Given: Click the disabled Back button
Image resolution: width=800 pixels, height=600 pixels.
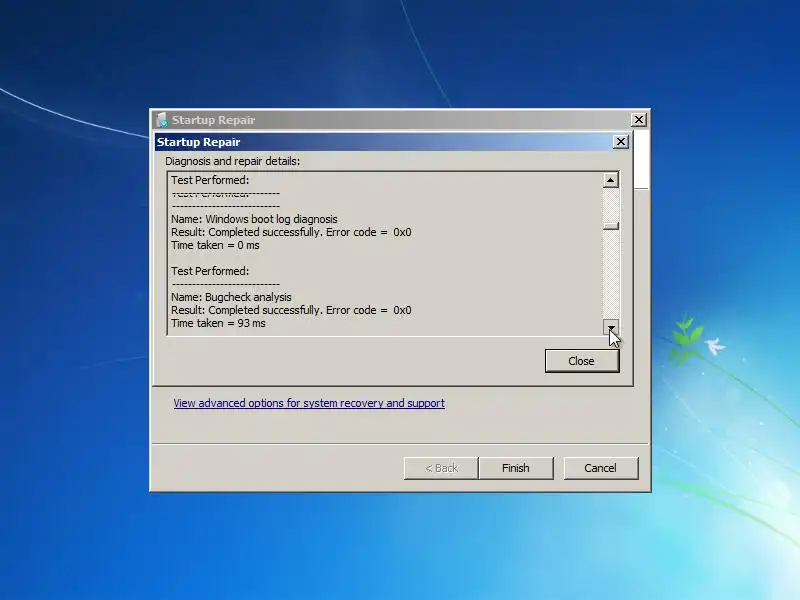Looking at the screenshot, I should pos(441,468).
